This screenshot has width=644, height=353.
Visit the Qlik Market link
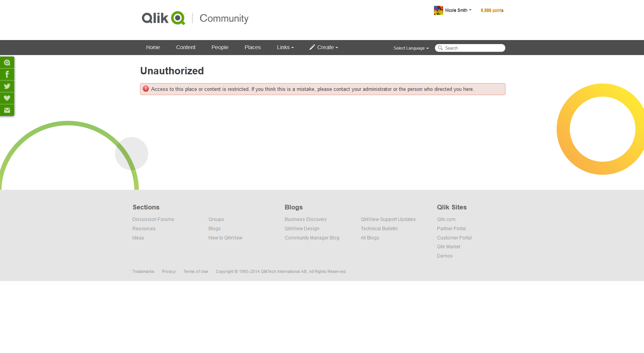449,247
